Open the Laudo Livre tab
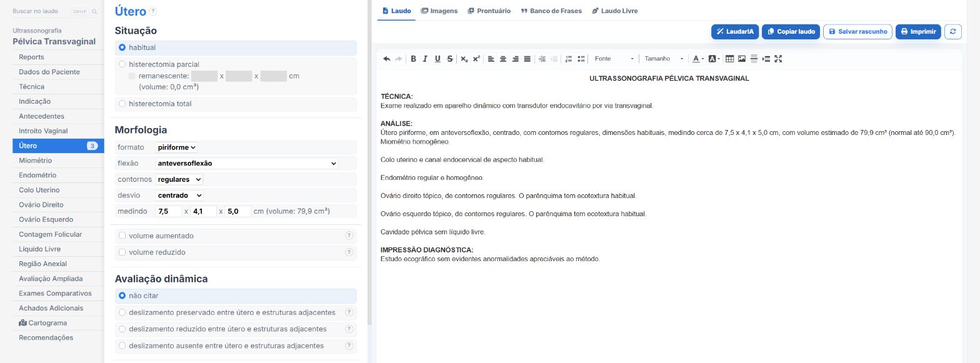This screenshot has height=363, width=980. pos(614,11)
